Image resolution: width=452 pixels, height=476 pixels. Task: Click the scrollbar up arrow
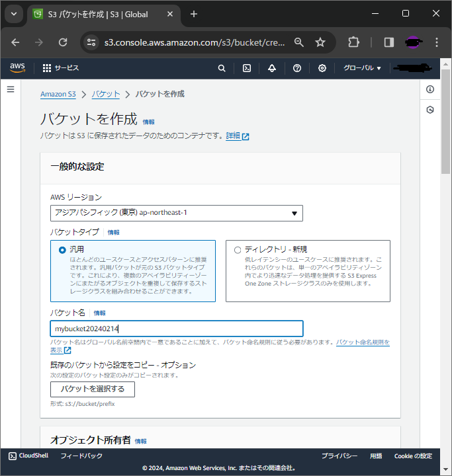445,64
